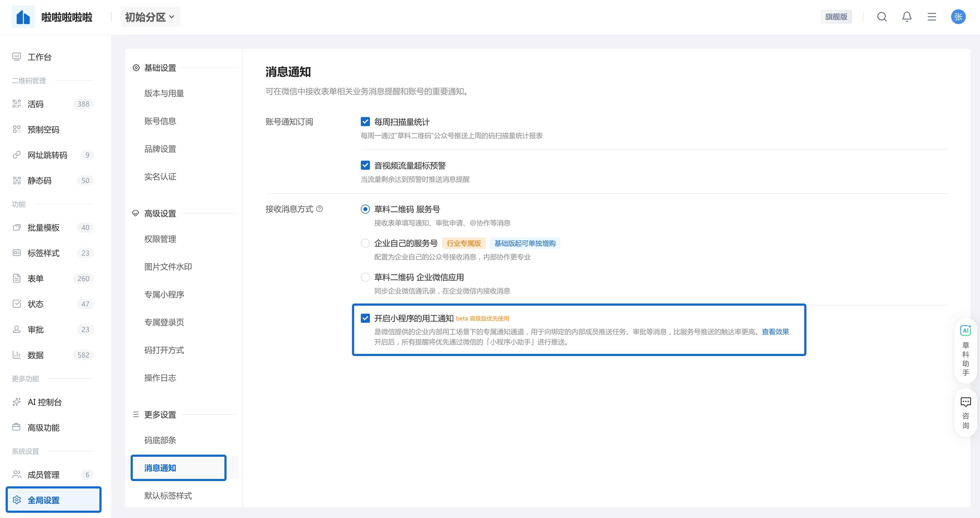
Task: Click the search magnifier icon
Action: tap(882, 17)
